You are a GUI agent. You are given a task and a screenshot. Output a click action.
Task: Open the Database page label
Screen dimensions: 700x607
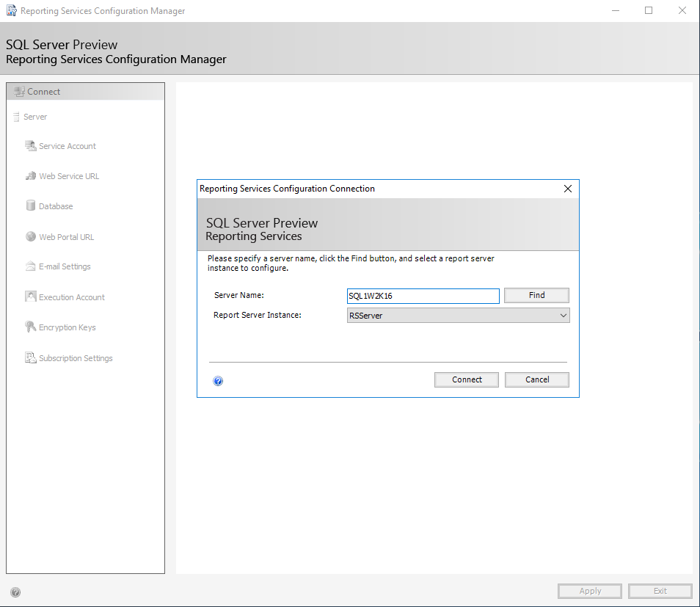tap(56, 206)
